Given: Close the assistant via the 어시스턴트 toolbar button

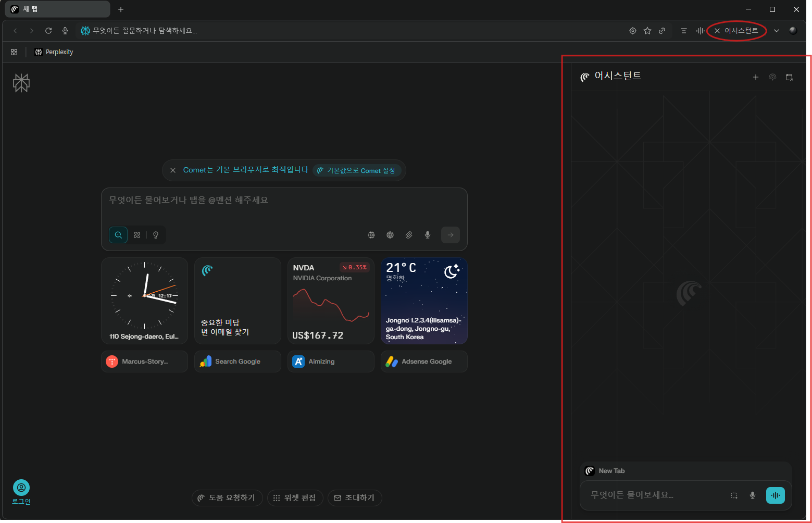Looking at the screenshot, I should point(736,31).
